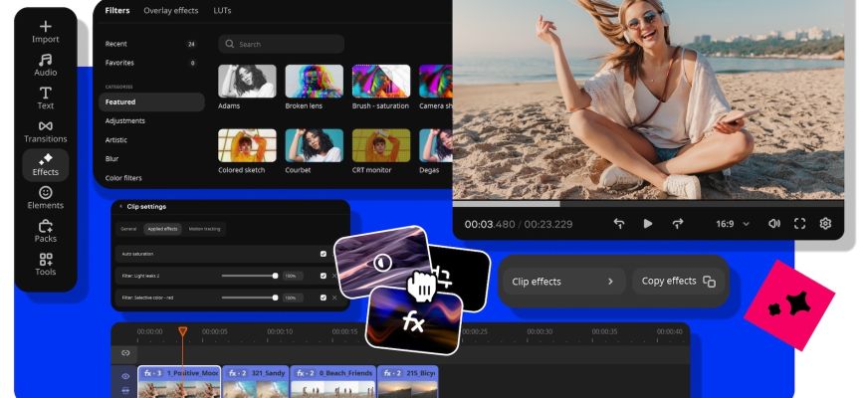
Task: Switch to the Motion tracking tab
Action: (205, 229)
